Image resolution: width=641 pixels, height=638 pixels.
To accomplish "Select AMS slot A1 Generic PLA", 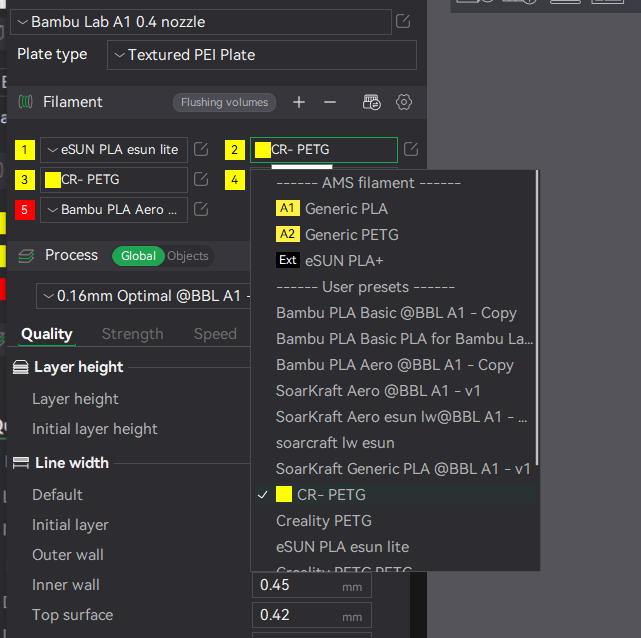I will pos(394,209).
